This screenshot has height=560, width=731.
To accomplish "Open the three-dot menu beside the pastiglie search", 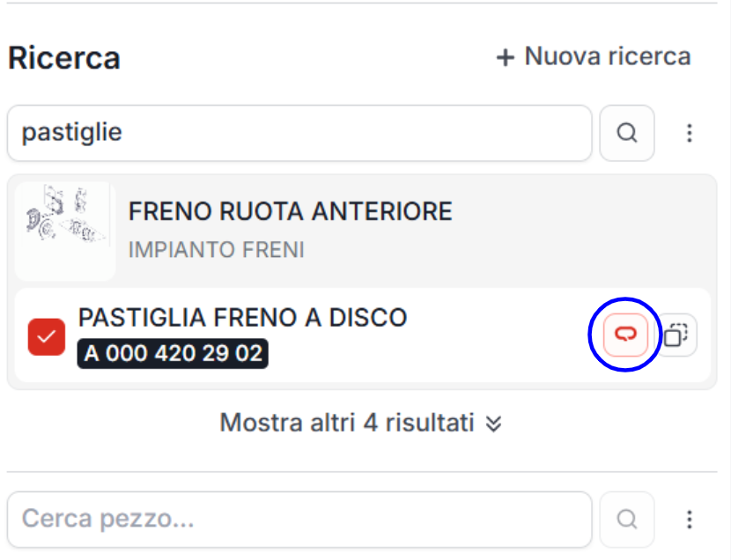I will [688, 133].
